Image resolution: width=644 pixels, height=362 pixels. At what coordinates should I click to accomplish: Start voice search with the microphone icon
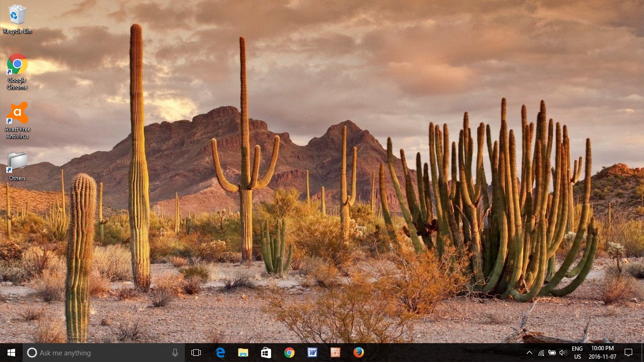(x=175, y=353)
